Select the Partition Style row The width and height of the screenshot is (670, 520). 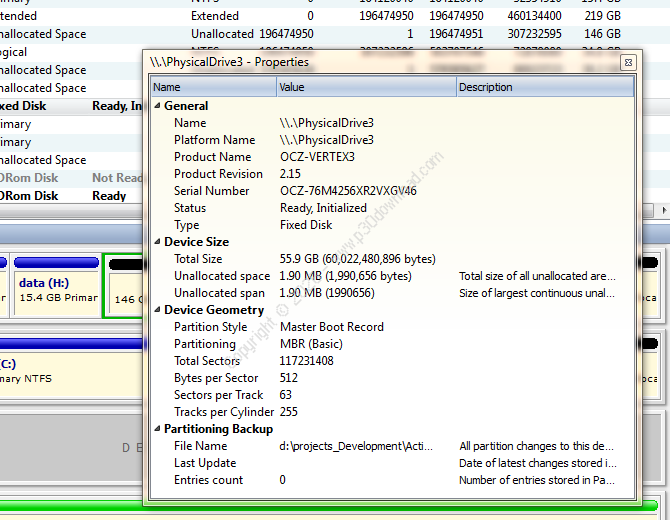tap(210, 327)
